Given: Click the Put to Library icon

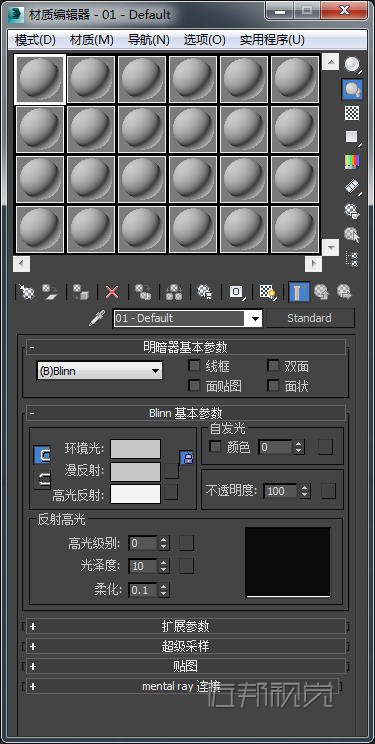Looking at the screenshot, I should pyautogui.click(x=205, y=292).
